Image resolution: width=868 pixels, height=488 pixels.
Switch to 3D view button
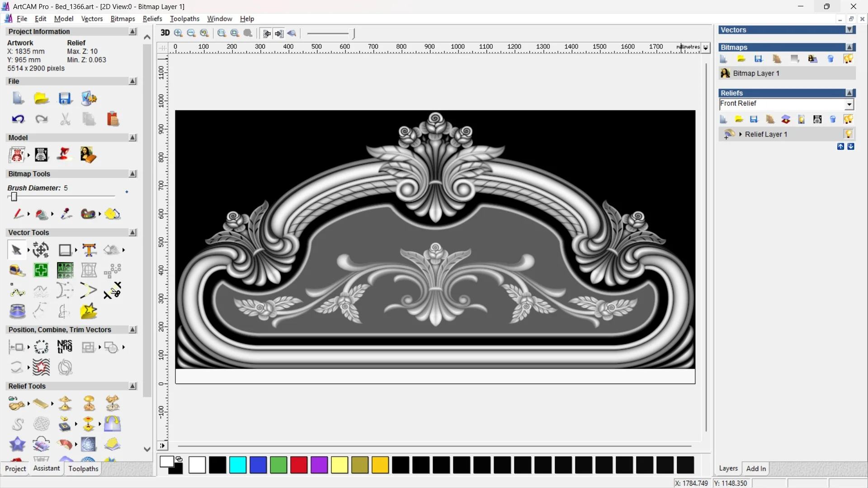pyautogui.click(x=165, y=33)
